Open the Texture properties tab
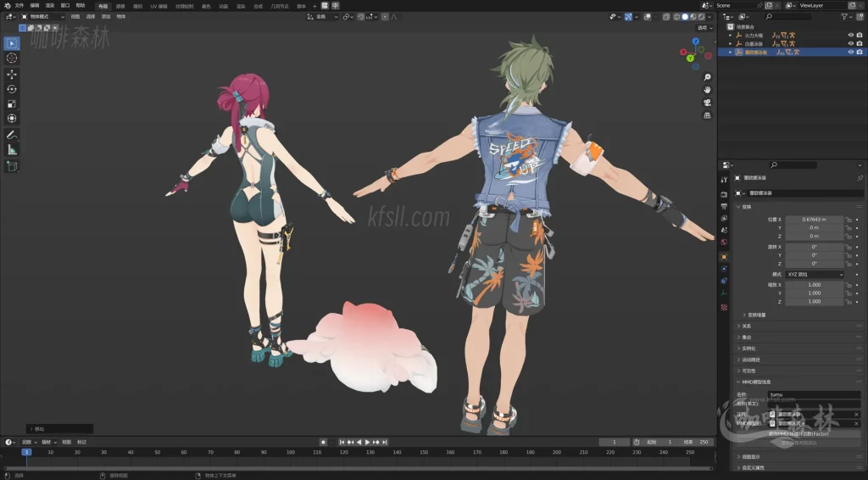 pyautogui.click(x=724, y=307)
